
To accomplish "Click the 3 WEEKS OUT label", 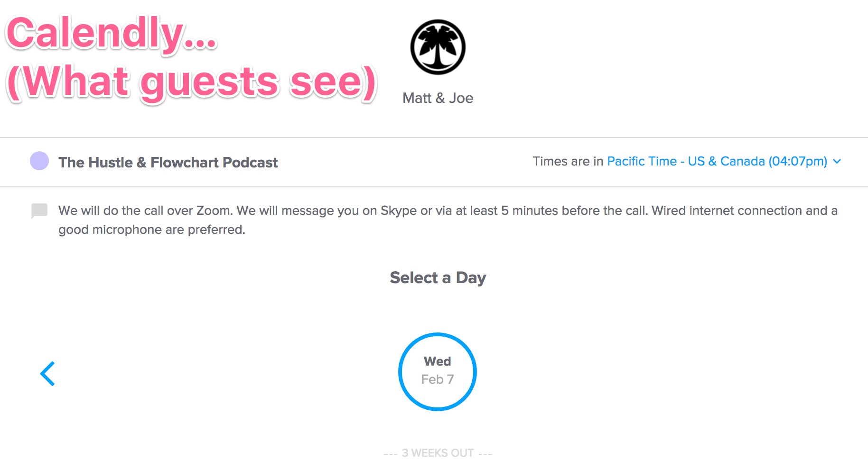I will coord(438,453).
